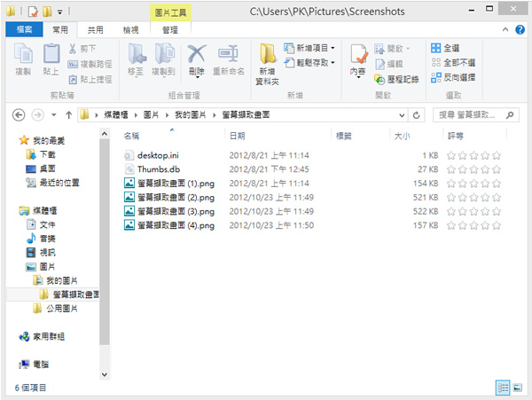Screen dimensions: 532x400
Task: Select 視訊 (Videos) library in sidebar
Action: (41, 253)
